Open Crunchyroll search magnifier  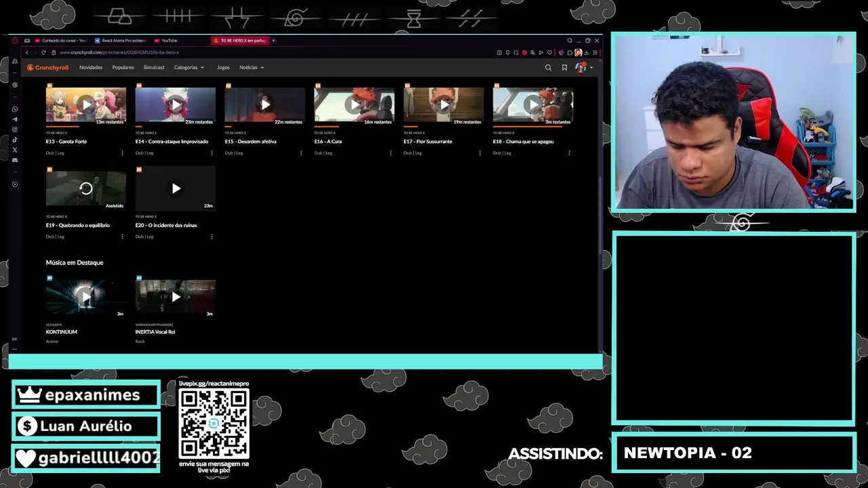click(548, 68)
